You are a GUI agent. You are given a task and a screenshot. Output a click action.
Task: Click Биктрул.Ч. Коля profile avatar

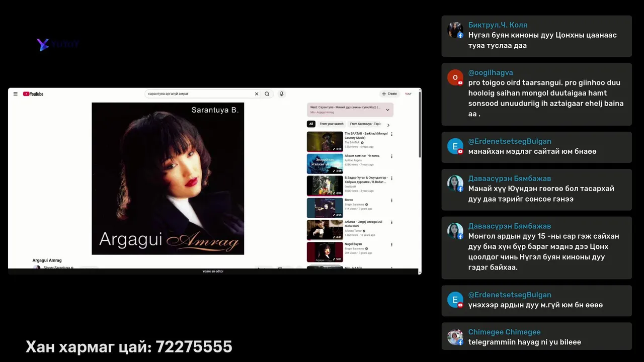coord(455,30)
